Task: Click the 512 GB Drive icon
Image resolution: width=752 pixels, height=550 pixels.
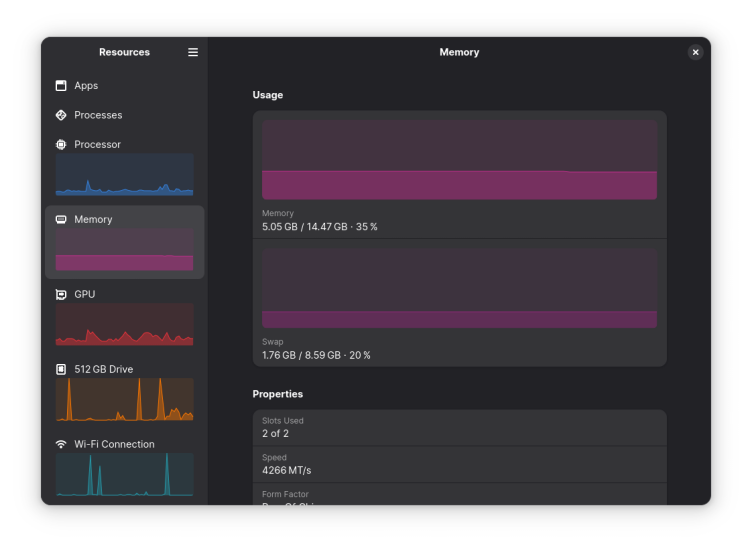Action: click(x=61, y=369)
